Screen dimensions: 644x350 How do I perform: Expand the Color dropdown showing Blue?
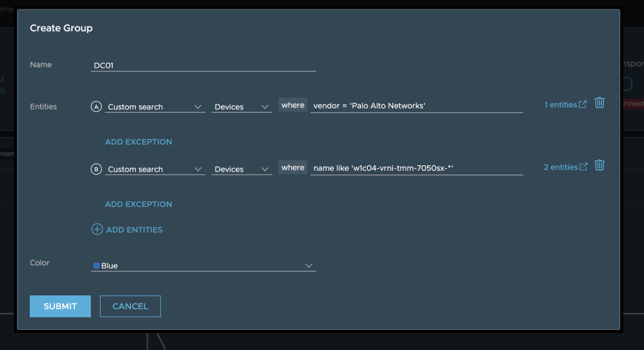click(203, 265)
